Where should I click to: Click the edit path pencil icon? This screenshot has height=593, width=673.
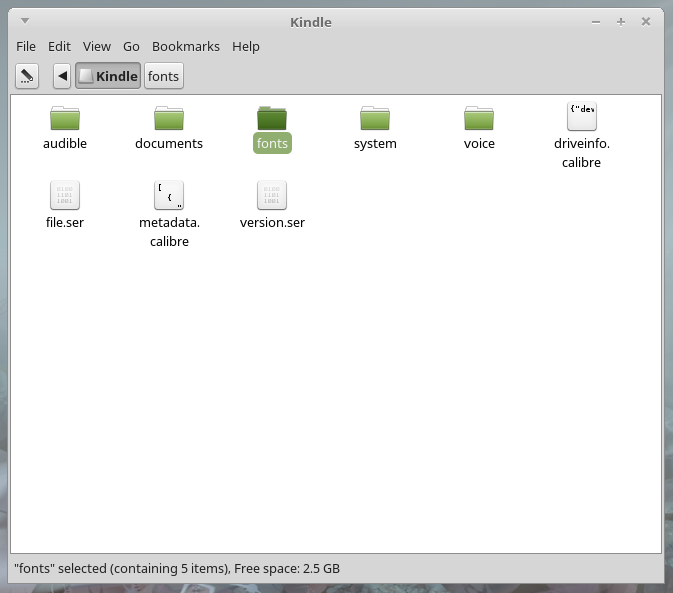click(x=27, y=76)
